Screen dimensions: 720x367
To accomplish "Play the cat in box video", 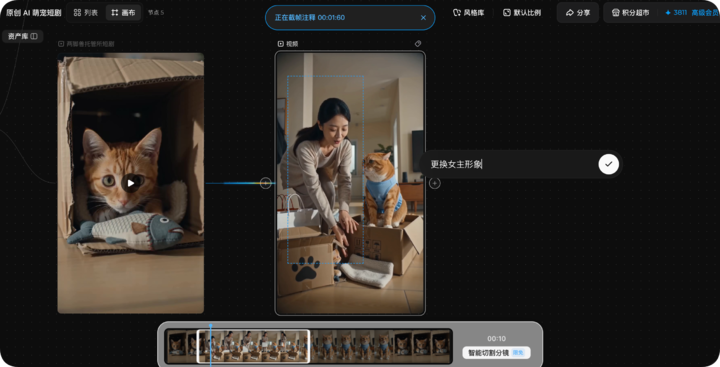I will coord(131,183).
